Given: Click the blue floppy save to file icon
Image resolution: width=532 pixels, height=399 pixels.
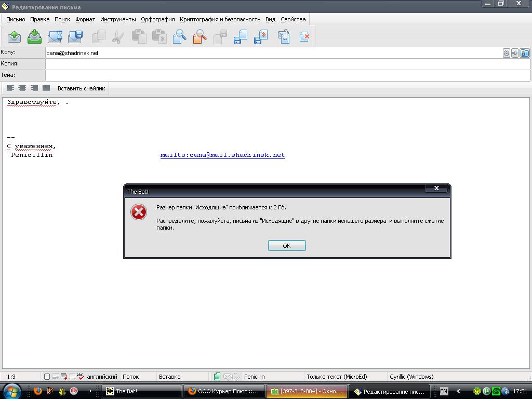Looking at the screenshot, I should click(x=241, y=37).
